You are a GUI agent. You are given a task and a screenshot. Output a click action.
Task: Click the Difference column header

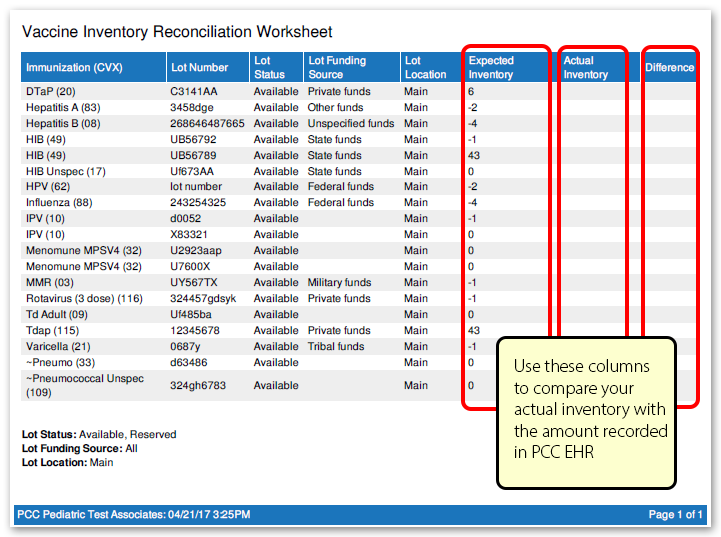click(669, 68)
